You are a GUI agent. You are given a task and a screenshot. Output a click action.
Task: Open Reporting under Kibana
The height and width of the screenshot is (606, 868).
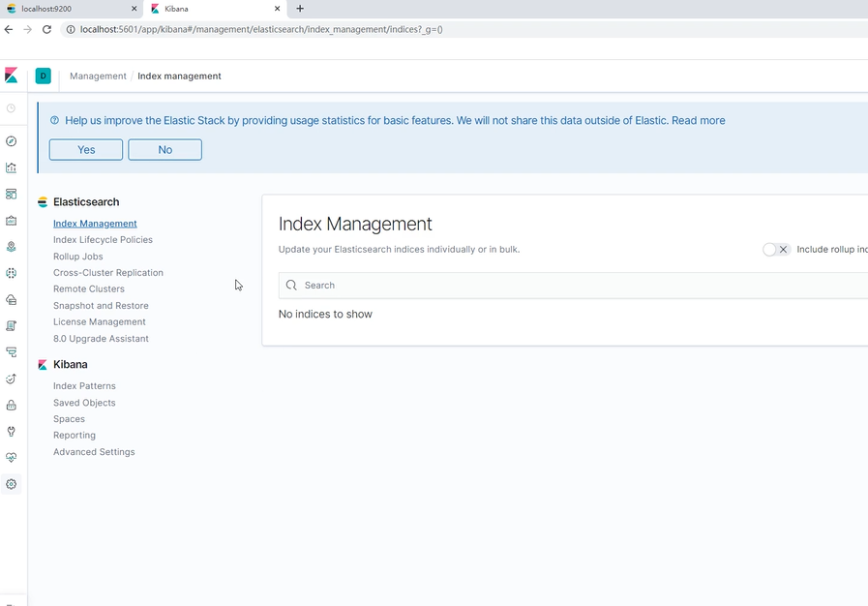click(75, 436)
